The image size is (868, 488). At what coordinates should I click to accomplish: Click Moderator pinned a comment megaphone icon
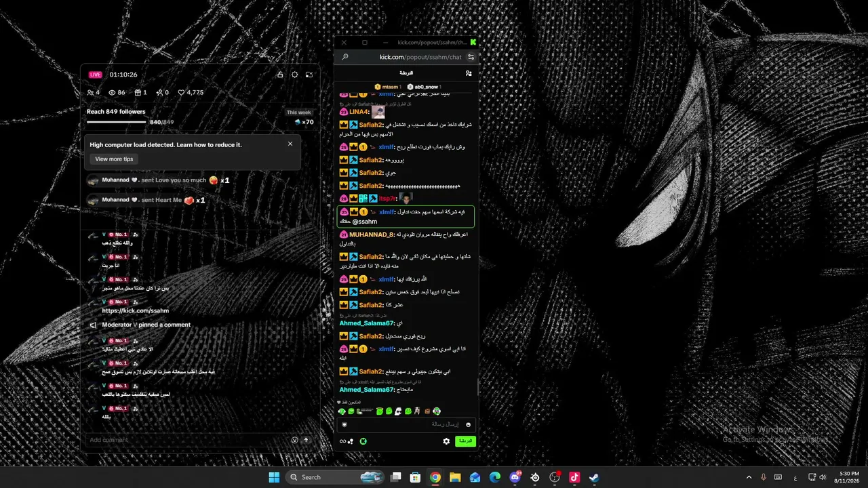[93, 325]
